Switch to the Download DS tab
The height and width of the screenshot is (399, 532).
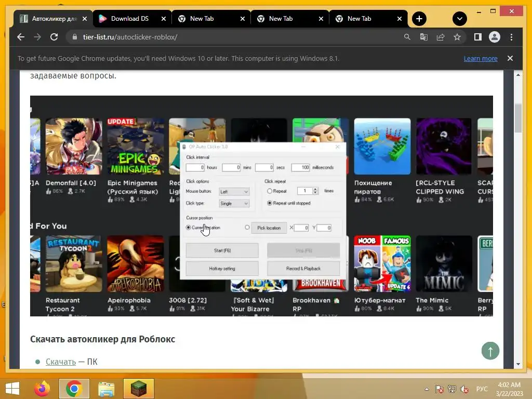(129, 19)
